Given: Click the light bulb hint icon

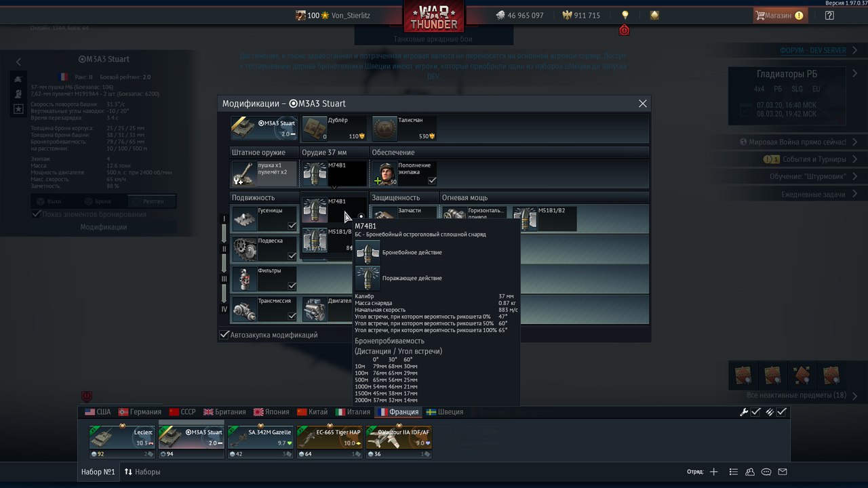Looking at the screenshot, I should coord(625,15).
